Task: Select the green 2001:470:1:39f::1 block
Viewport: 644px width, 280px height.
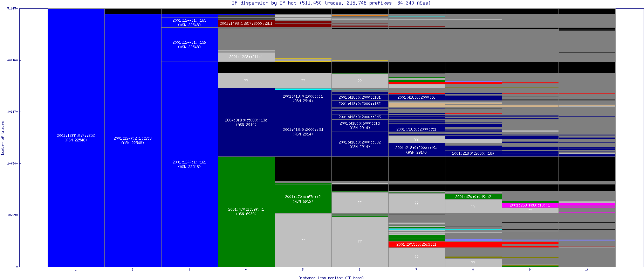Action: coord(246,211)
